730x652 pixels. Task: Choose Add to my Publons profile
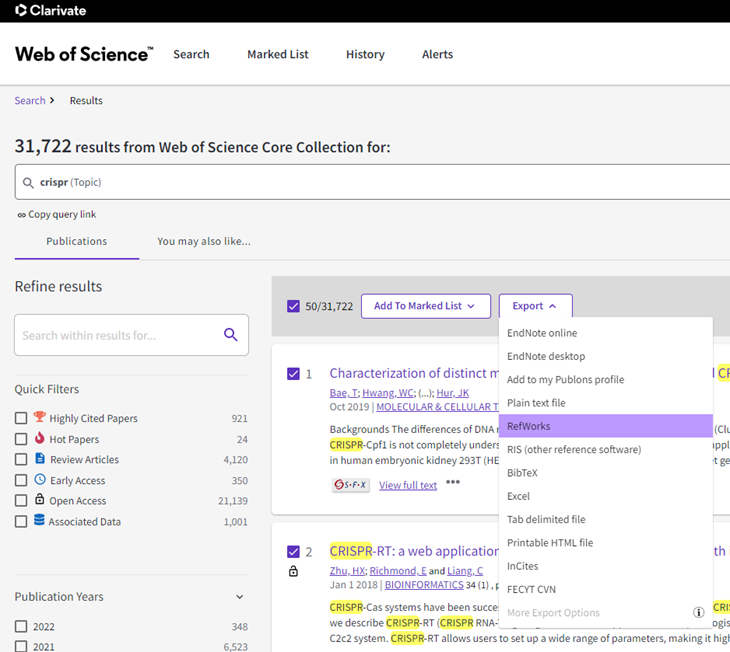pyautogui.click(x=606, y=380)
